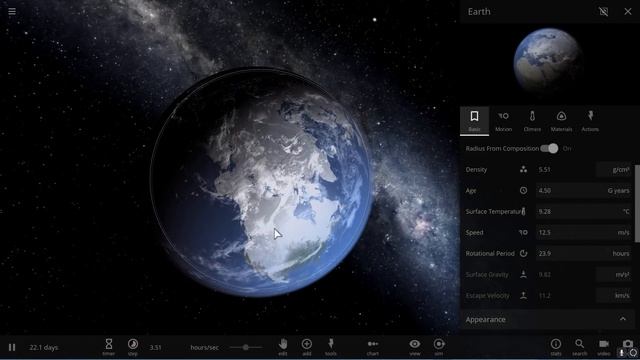This screenshot has height=360, width=640.
Task: Click the Earth panel title
Action: [479, 11]
